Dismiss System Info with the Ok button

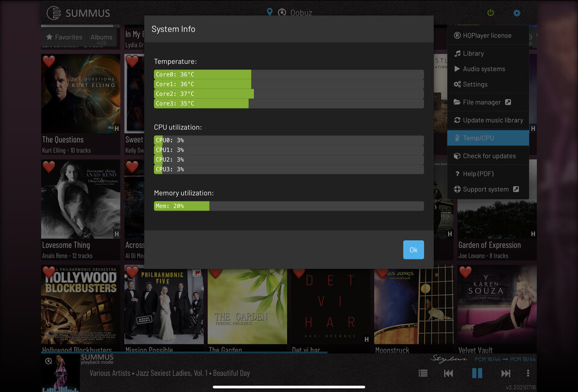tap(413, 250)
